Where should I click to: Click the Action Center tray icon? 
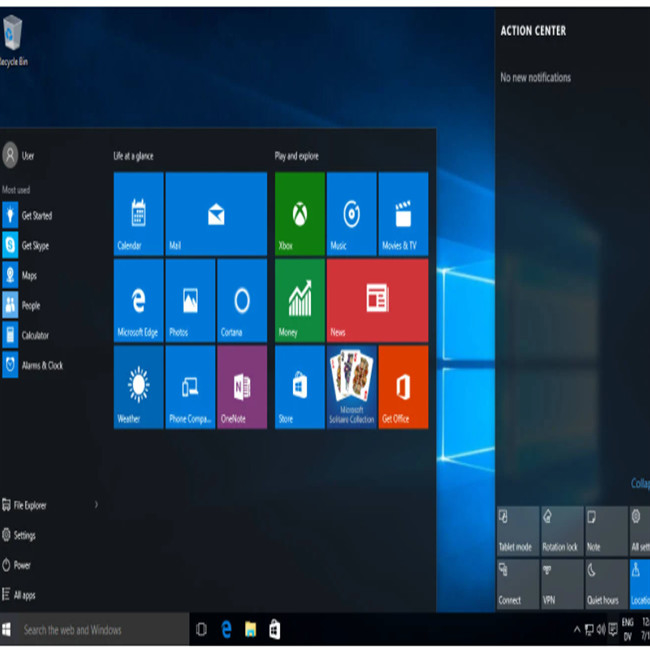click(613, 630)
